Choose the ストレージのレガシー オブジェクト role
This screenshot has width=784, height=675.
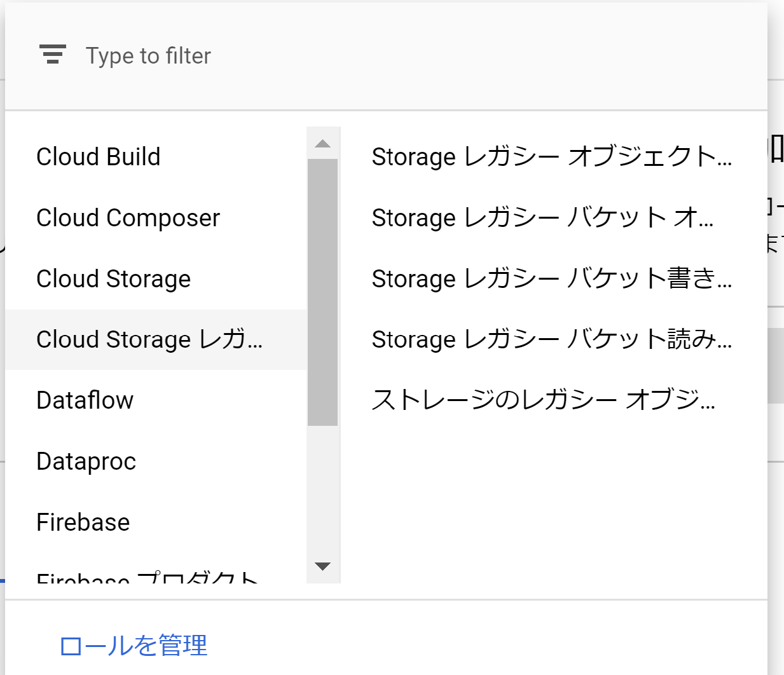(x=544, y=400)
